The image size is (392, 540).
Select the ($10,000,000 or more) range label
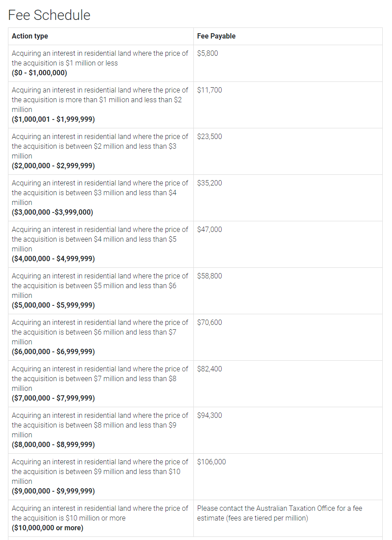tap(47, 528)
